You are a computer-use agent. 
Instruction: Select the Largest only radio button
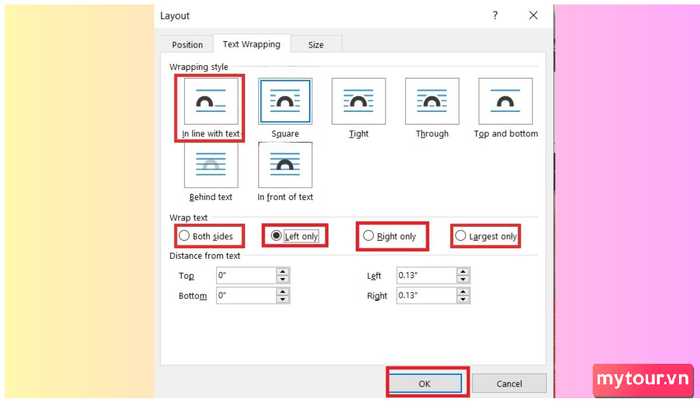pos(460,235)
